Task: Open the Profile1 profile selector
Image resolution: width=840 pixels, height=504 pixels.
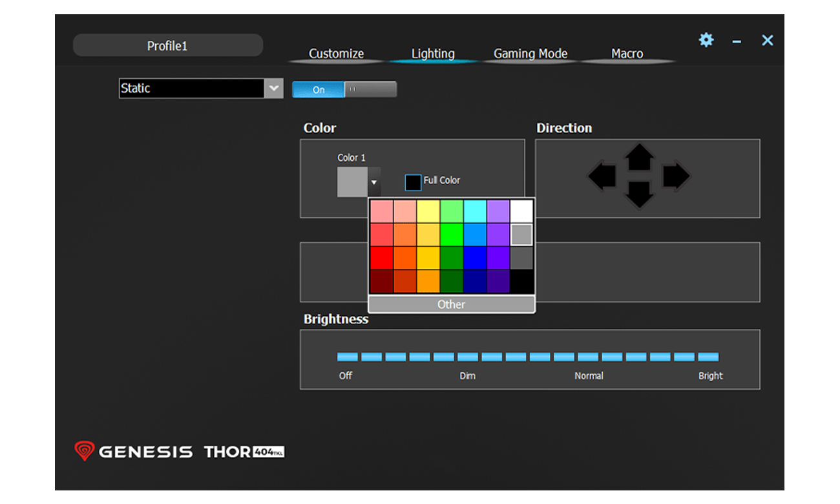Action: pos(167,46)
